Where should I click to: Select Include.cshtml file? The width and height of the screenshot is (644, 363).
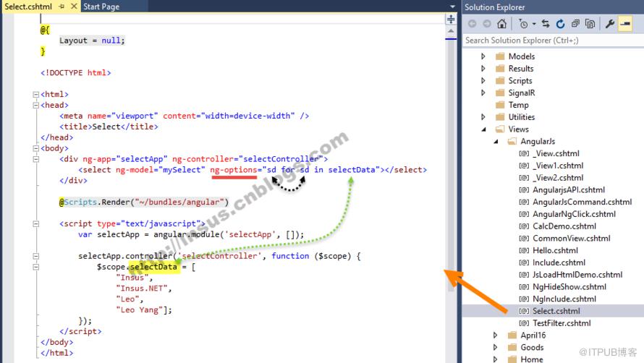[559, 262]
